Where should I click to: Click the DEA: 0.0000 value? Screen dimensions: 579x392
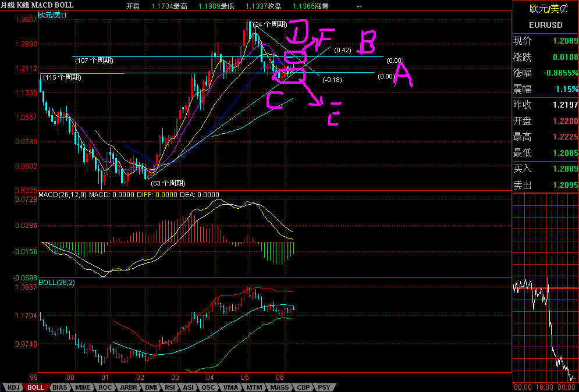point(200,194)
